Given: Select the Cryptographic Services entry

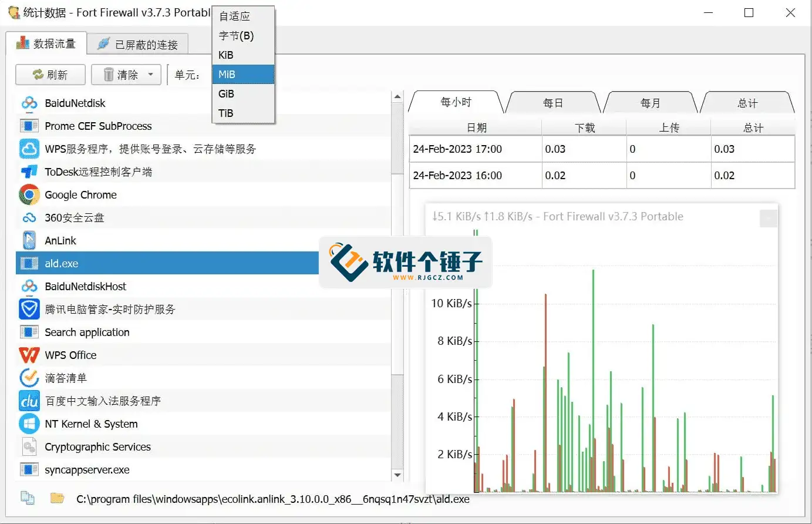Looking at the screenshot, I should 203,447.
